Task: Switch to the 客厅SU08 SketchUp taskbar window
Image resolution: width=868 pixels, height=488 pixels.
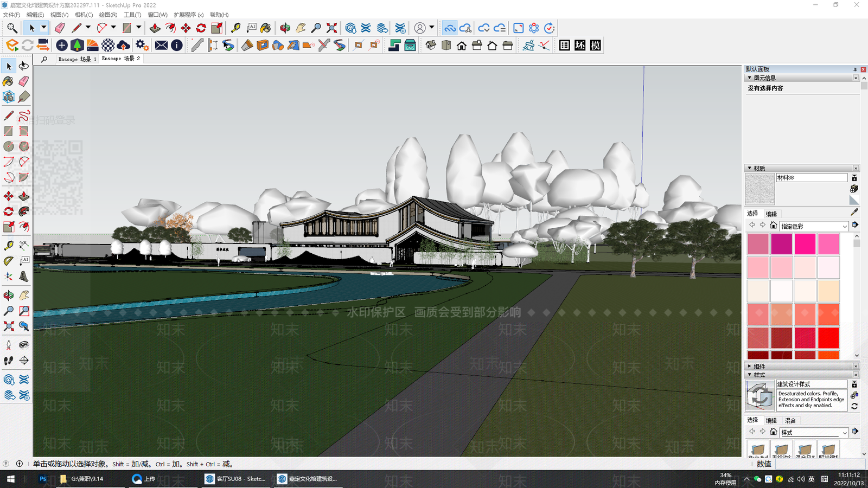Action: click(236, 479)
